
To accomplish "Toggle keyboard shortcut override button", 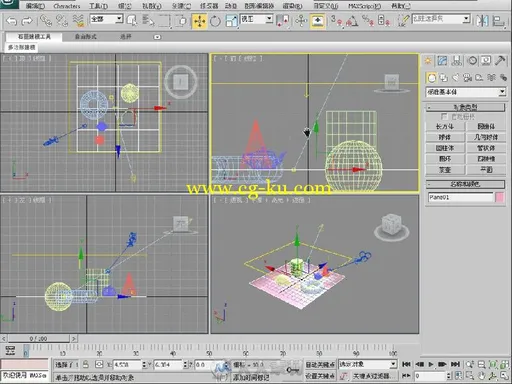I will (x=318, y=21).
